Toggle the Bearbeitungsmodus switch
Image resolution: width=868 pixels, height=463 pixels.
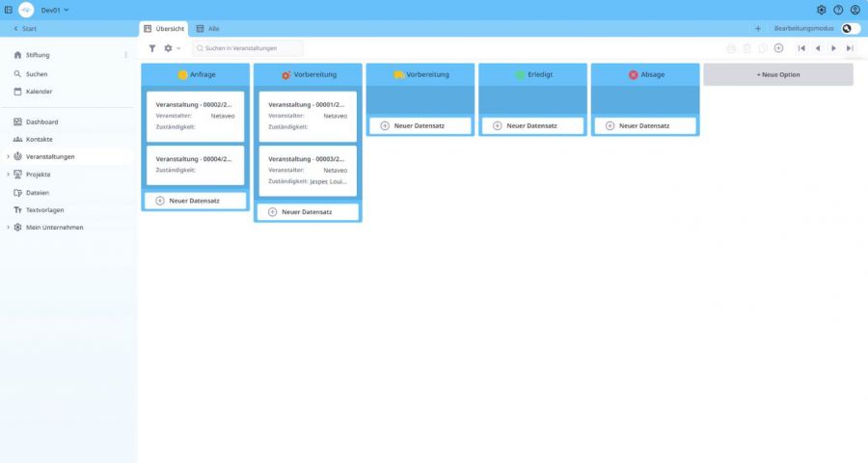tap(850, 29)
